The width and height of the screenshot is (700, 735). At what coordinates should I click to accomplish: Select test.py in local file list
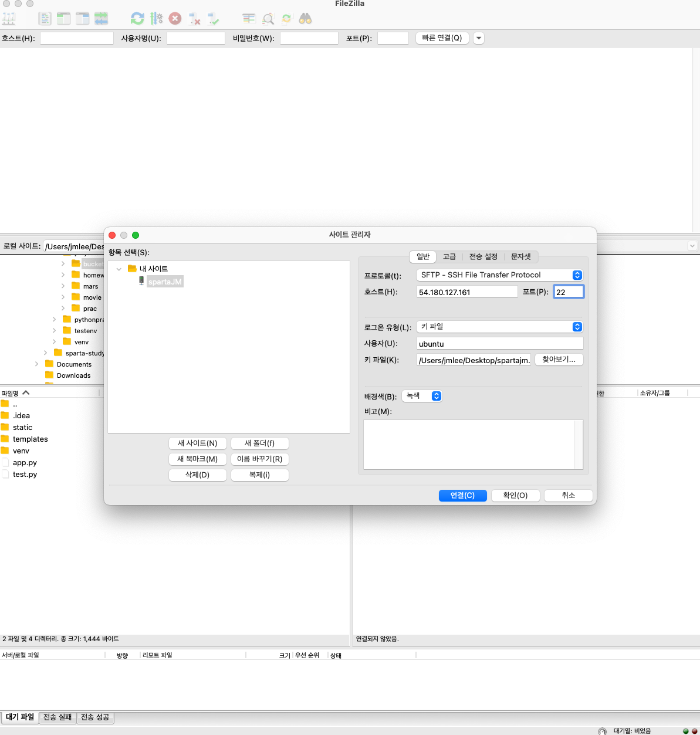pyautogui.click(x=25, y=474)
